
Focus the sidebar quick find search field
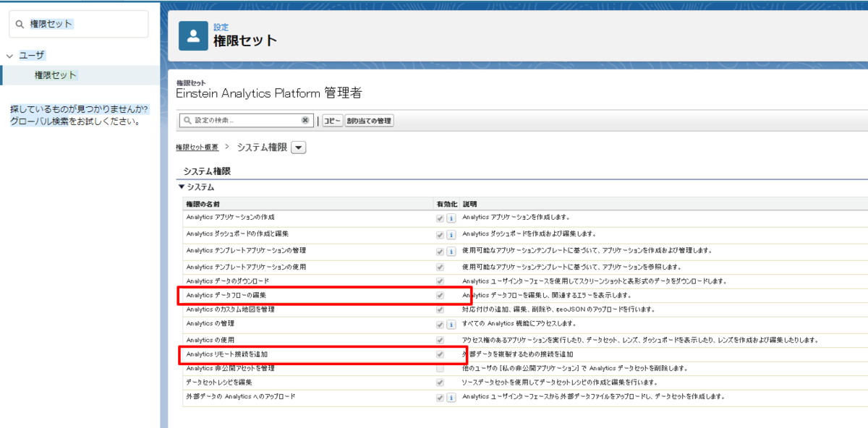coord(79,24)
